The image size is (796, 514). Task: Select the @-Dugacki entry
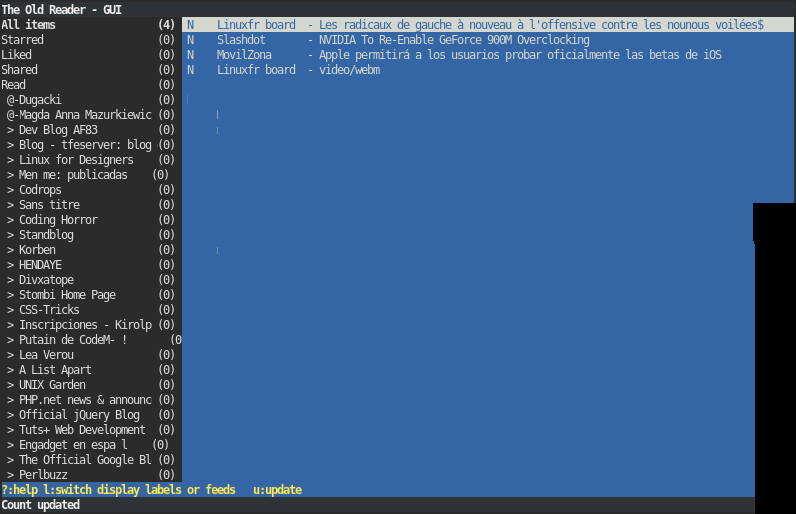[90, 99]
